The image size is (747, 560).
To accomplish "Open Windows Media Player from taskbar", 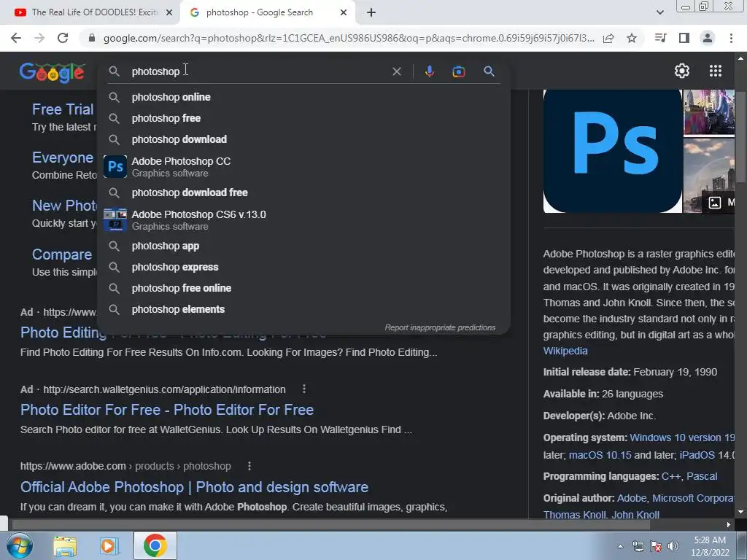I will (x=109, y=546).
